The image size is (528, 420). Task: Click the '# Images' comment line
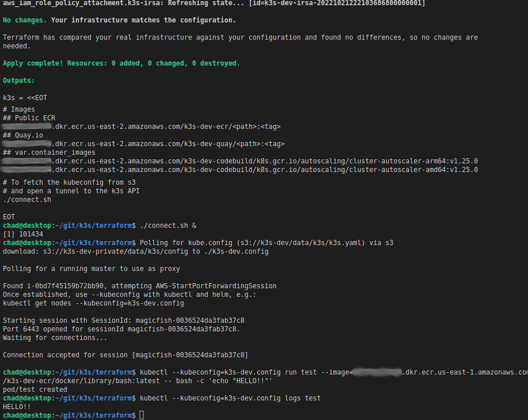pyautogui.click(x=19, y=109)
